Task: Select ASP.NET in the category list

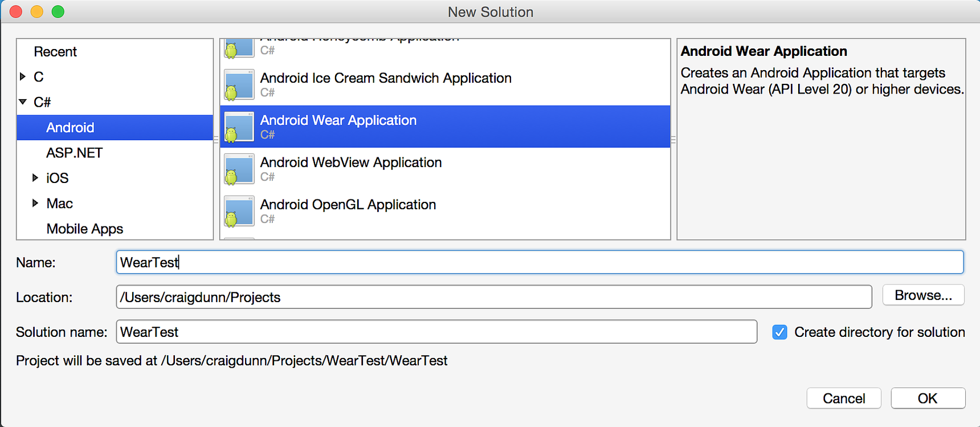Action: point(74,153)
